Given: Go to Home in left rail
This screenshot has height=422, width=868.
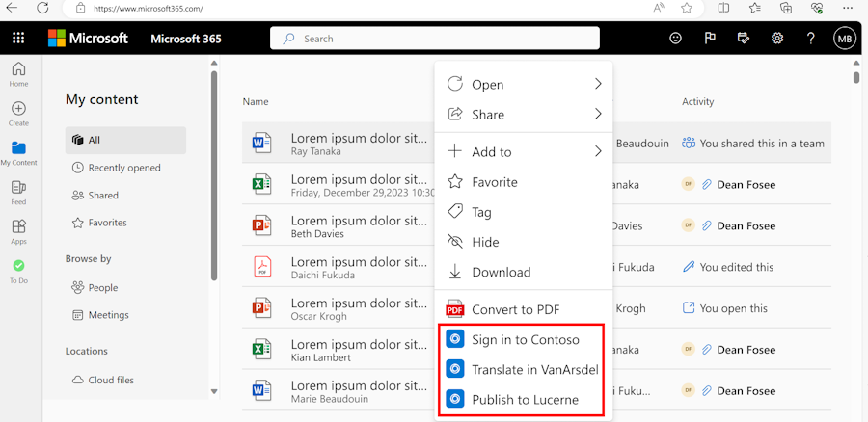Looking at the screenshot, I should coord(19,74).
